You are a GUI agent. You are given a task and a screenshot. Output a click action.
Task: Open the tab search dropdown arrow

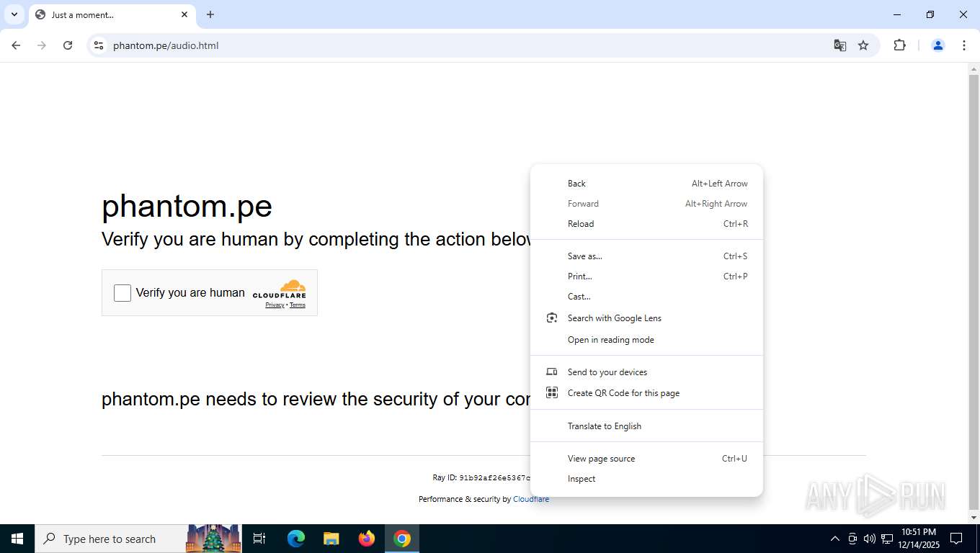point(14,14)
